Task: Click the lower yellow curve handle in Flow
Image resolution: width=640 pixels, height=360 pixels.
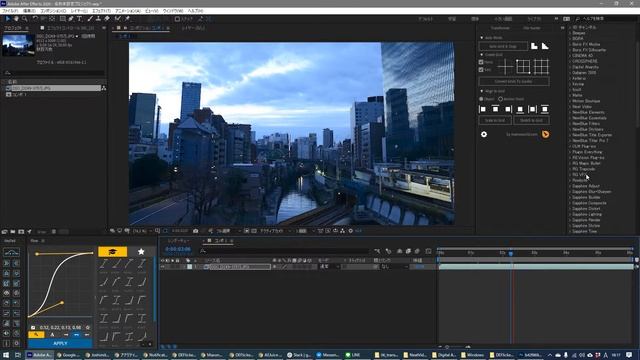Action: 62,302
